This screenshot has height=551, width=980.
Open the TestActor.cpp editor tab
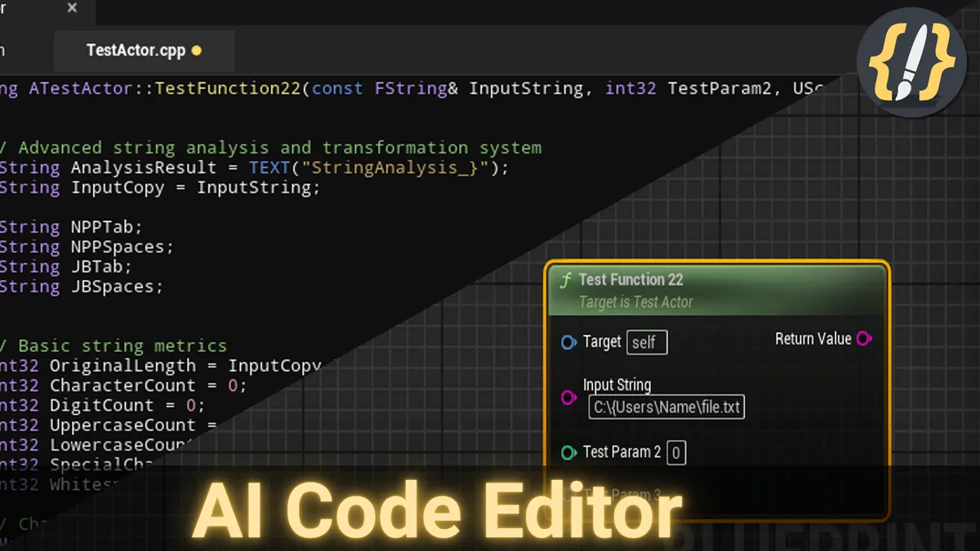point(144,51)
